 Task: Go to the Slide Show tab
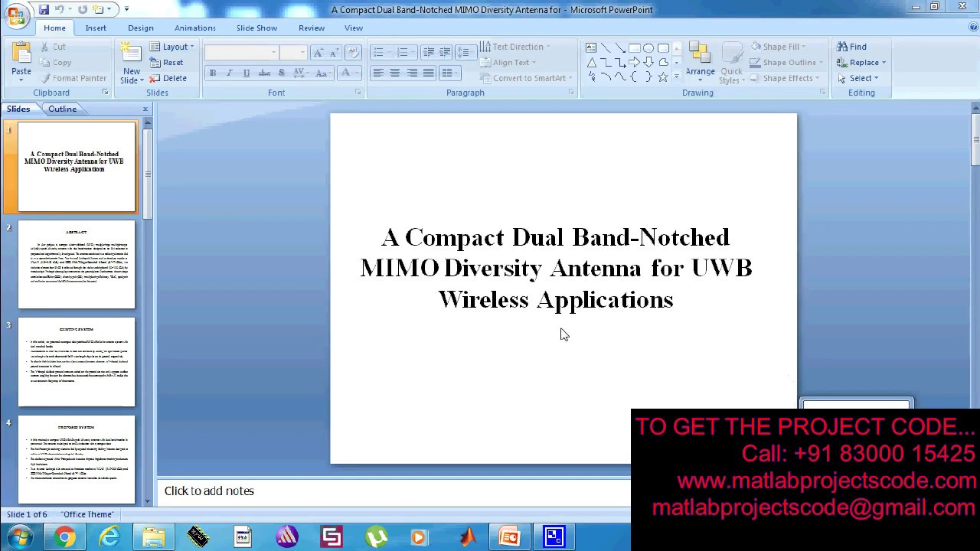tap(256, 28)
